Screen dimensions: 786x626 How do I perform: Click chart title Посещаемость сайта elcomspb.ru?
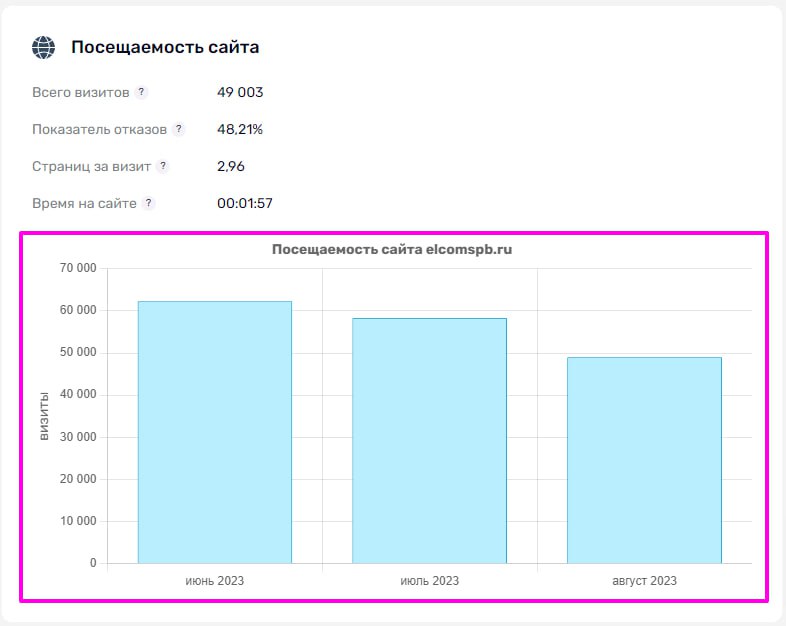pos(392,250)
